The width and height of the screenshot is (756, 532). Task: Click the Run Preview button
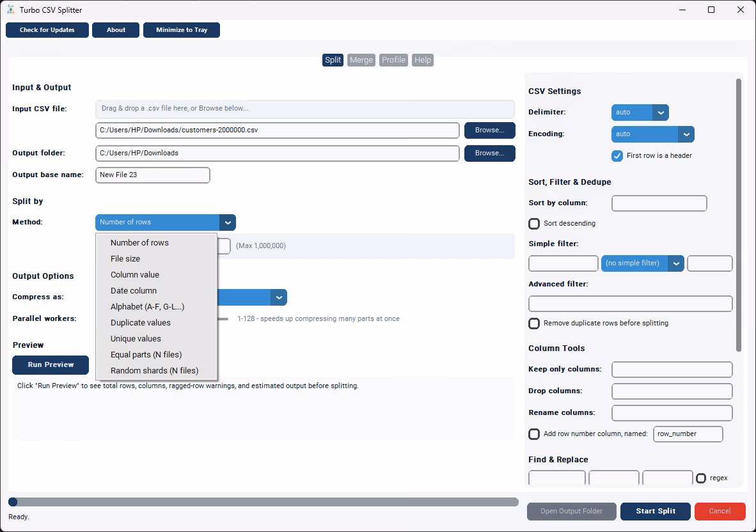(51, 364)
